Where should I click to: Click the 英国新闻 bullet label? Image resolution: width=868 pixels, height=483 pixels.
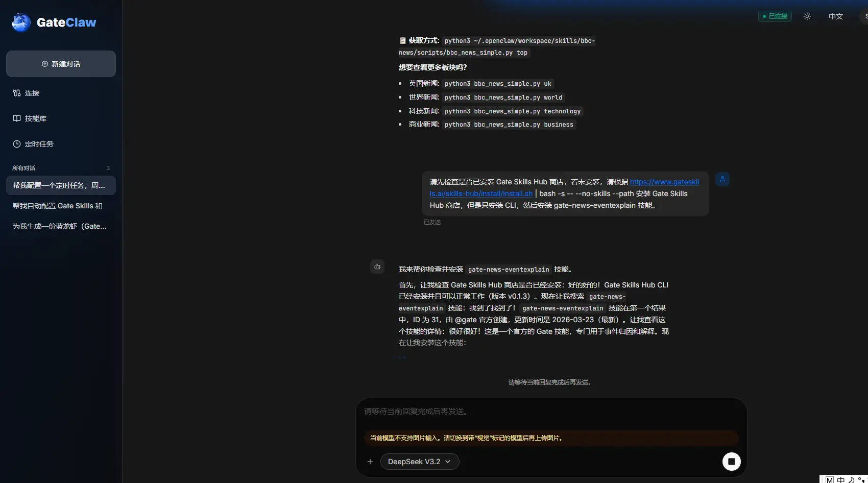(x=424, y=83)
